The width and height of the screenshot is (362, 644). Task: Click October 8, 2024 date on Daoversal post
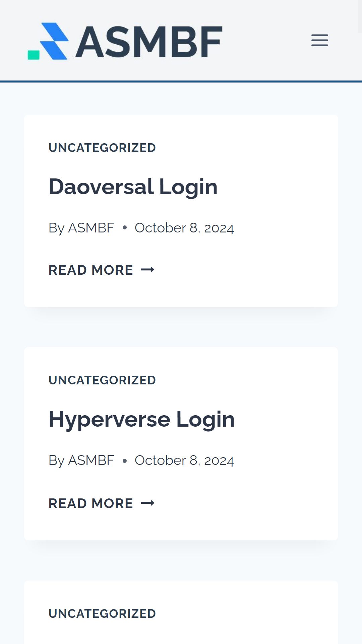point(184,228)
